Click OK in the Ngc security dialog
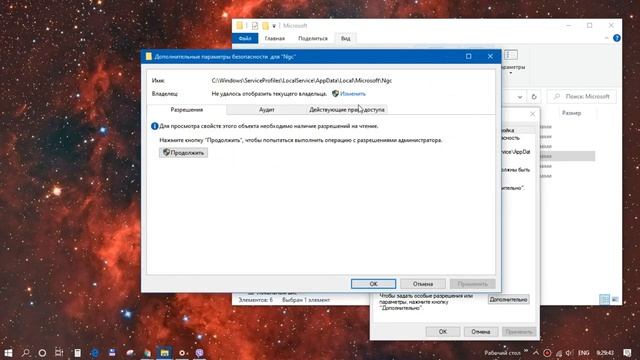The width and height of the screenshot is (640, 360). coord(373,284)
